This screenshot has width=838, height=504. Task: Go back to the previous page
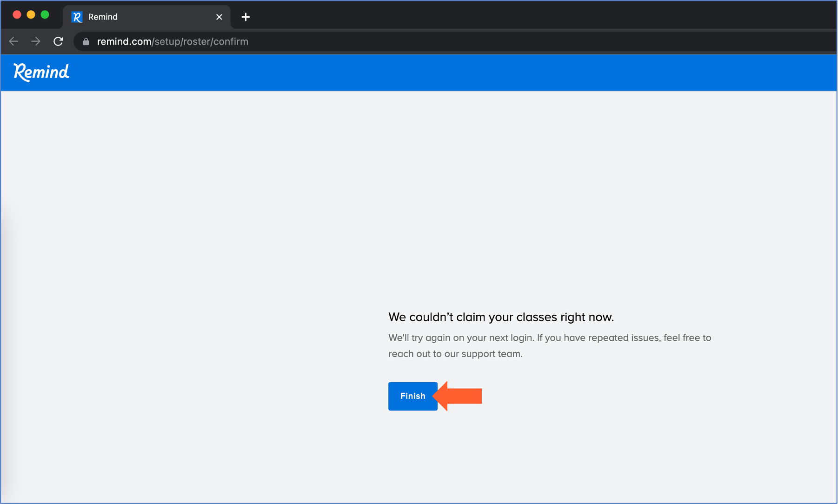13,41
